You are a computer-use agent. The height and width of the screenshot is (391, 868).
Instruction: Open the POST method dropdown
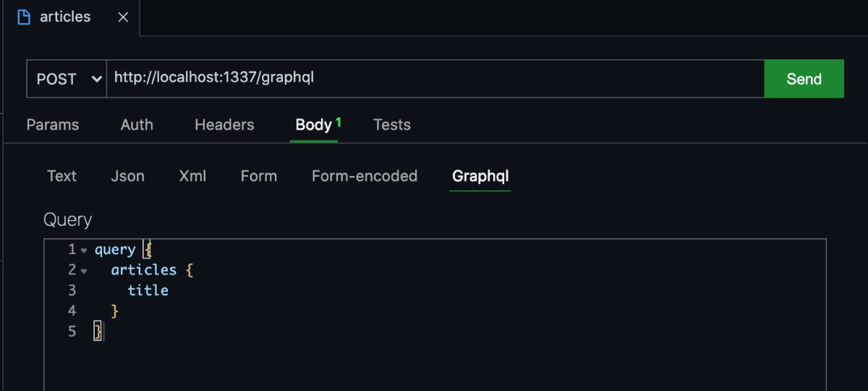[x=67, y=78]
